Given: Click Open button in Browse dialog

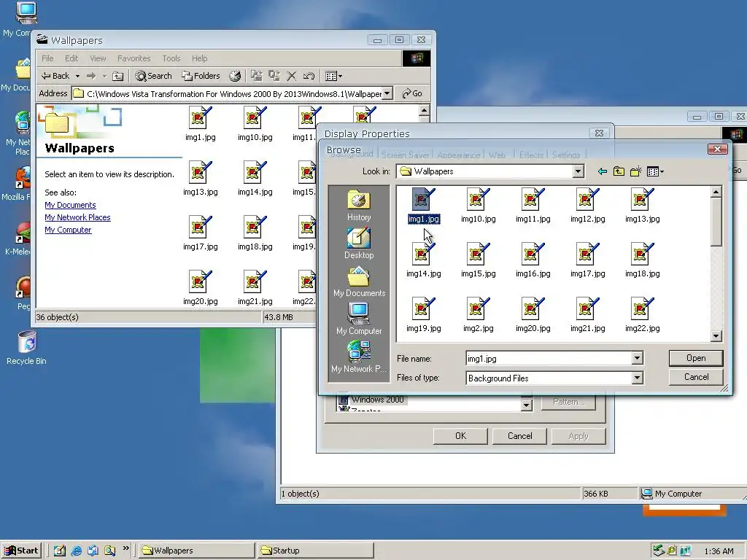Looking at the screenshot, I should [x=696, y=358].
